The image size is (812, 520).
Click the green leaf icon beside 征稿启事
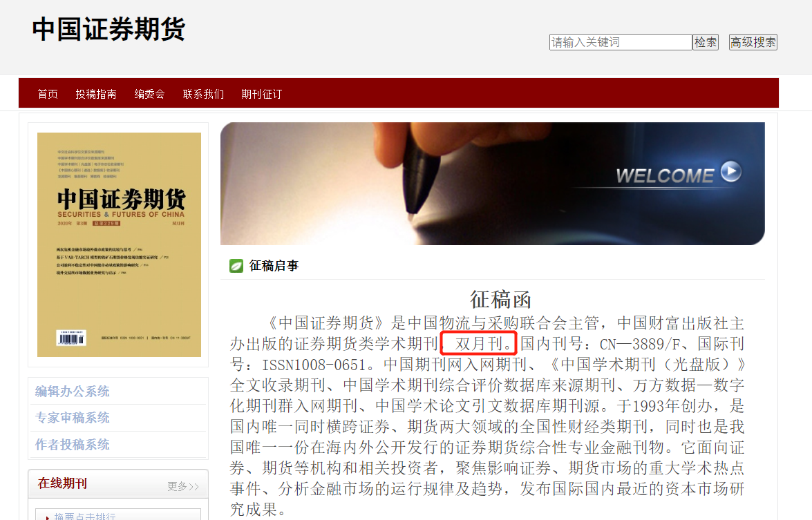236,266
